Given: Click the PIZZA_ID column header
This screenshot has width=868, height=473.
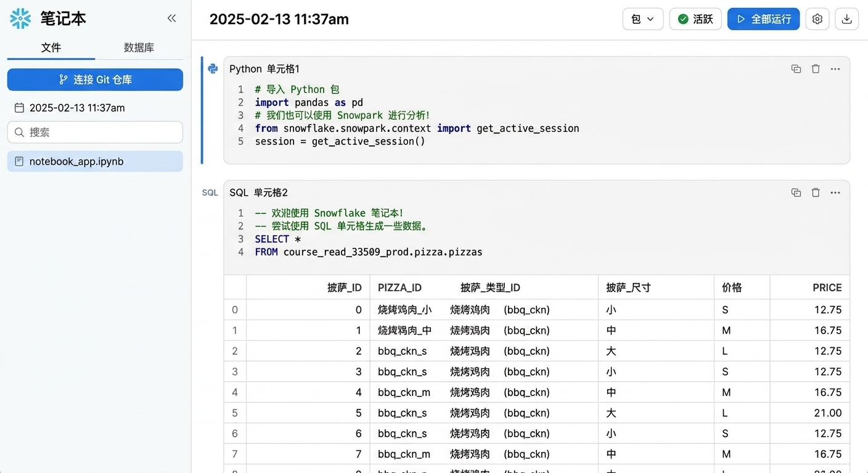Looking at the screenshot, I should pyautogui.click(x=400, y=288).
